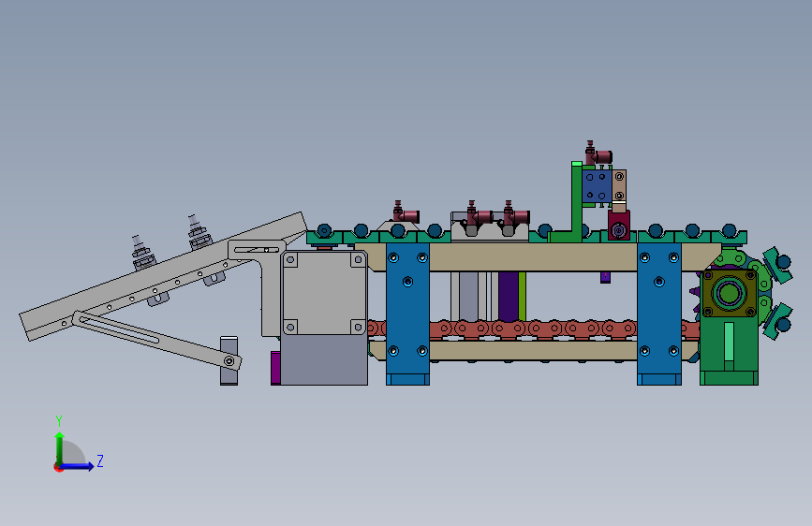The width and height of the screenshot is (812, 526).
Task: Select the right blue support column
Action: [x=658, y=314]
